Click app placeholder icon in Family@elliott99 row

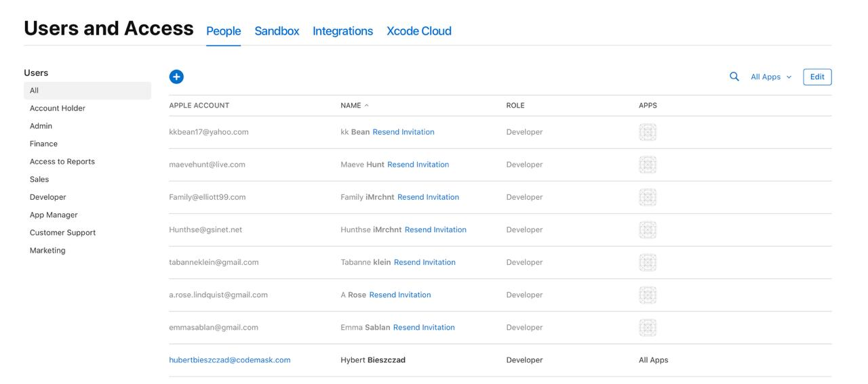[648, 197]
